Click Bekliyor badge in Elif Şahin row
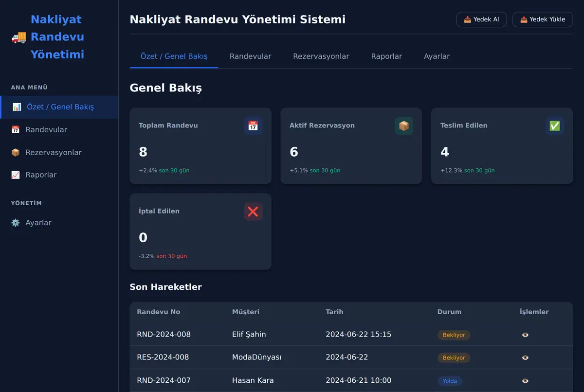 [x=454, y=335]
